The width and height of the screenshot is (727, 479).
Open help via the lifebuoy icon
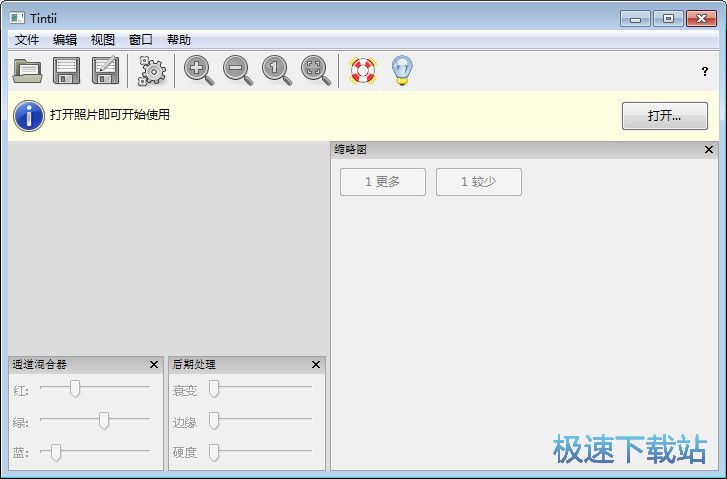coord(362,71)
